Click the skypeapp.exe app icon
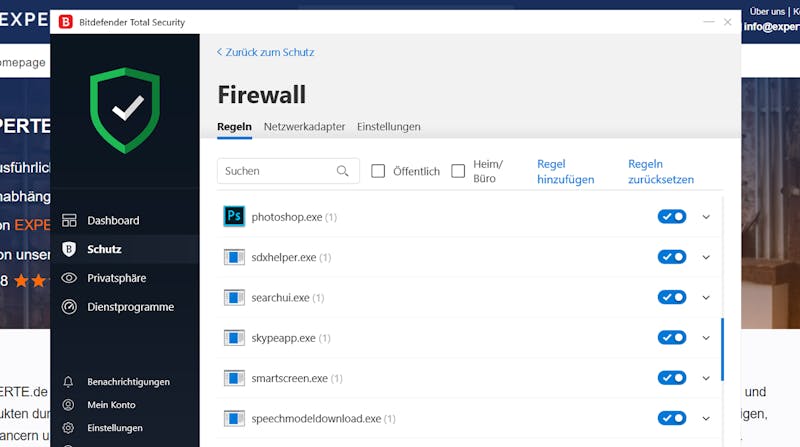 pyautogui.click(x=234, y=337)
